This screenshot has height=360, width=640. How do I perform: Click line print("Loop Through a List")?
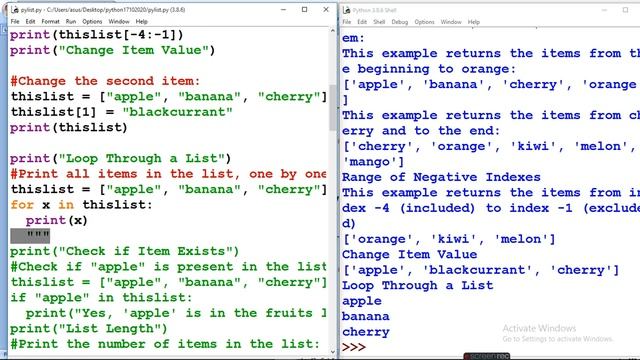[120, 158]
